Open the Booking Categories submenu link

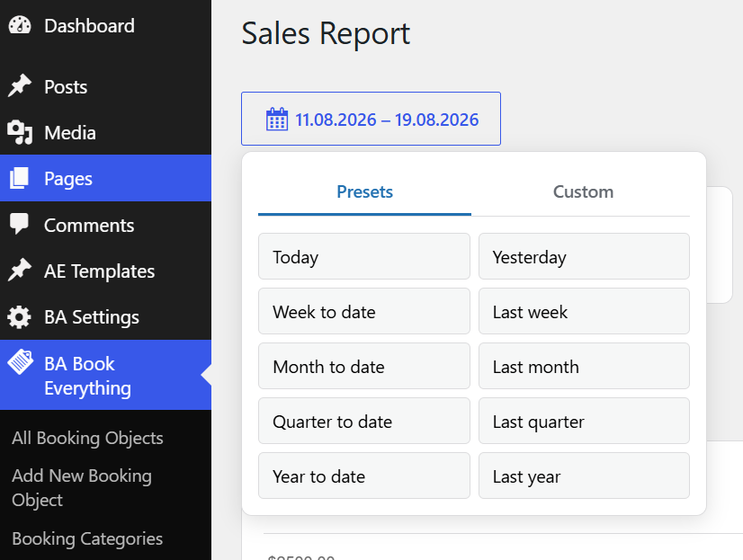tap(87, 538)
